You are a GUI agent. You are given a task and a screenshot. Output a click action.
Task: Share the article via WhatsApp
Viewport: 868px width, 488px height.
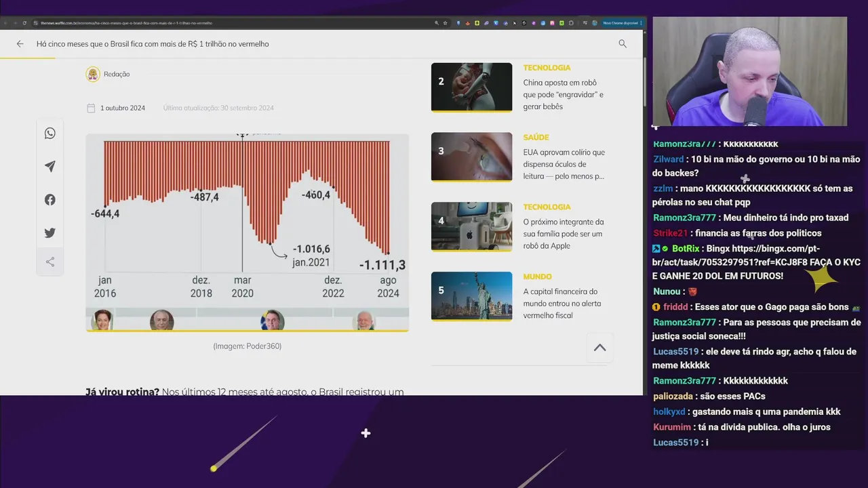tap(50, 134)
